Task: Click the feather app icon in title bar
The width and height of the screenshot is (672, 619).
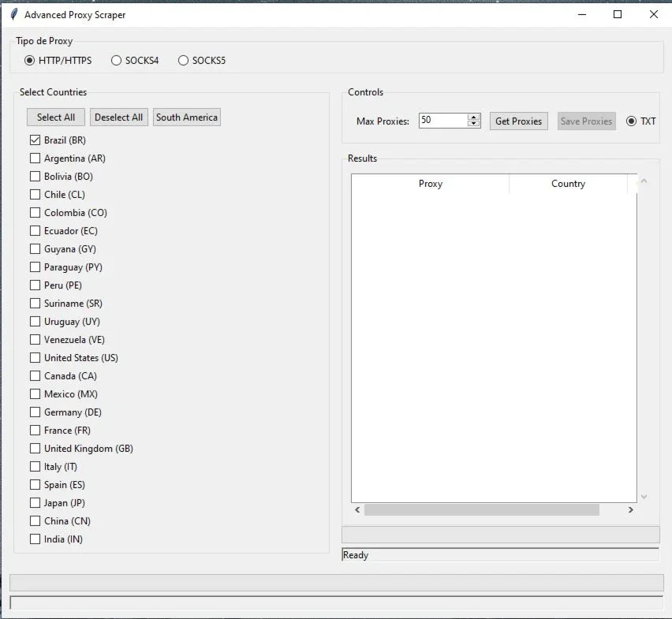Action: point(13,14)
